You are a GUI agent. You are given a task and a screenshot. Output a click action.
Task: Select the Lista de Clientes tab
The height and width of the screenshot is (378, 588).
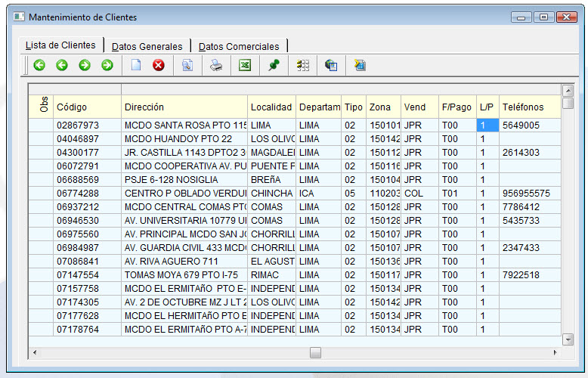(60, 45)
